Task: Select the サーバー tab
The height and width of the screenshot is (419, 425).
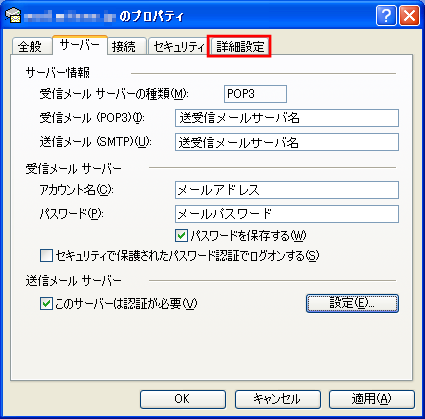Action: tap(80, 45)
